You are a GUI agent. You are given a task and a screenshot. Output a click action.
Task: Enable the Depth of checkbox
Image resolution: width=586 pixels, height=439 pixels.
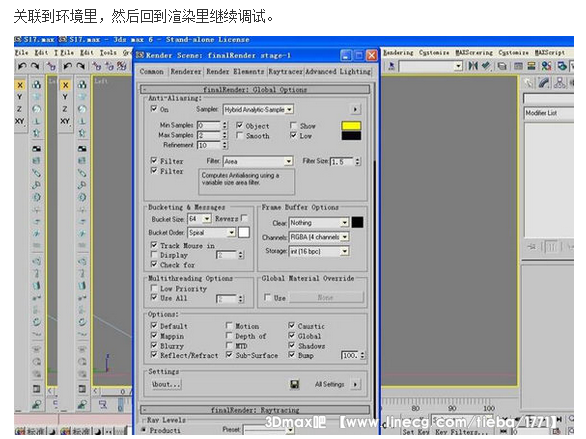click(229, 336)
